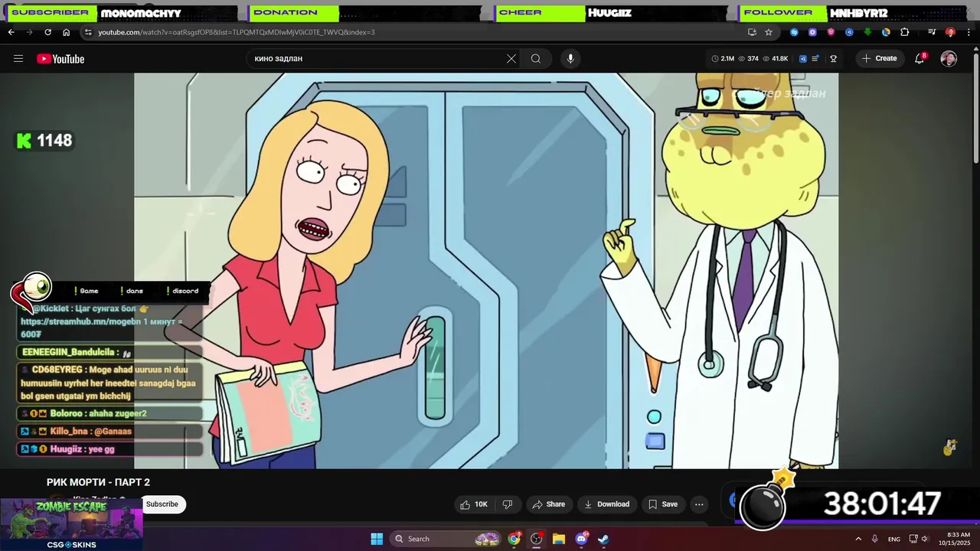
Task: Open the multicolor circle extension icon
Action: click(886, 32)
